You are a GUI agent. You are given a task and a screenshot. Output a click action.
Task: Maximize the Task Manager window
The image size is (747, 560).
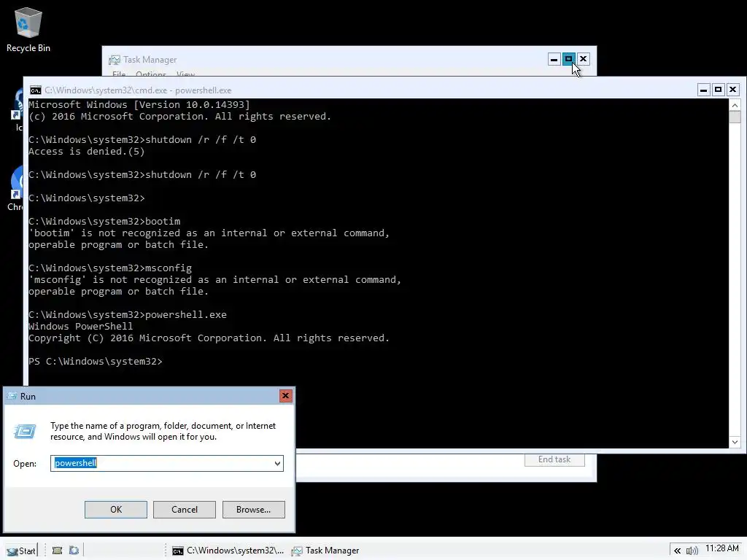click(568, 60)
